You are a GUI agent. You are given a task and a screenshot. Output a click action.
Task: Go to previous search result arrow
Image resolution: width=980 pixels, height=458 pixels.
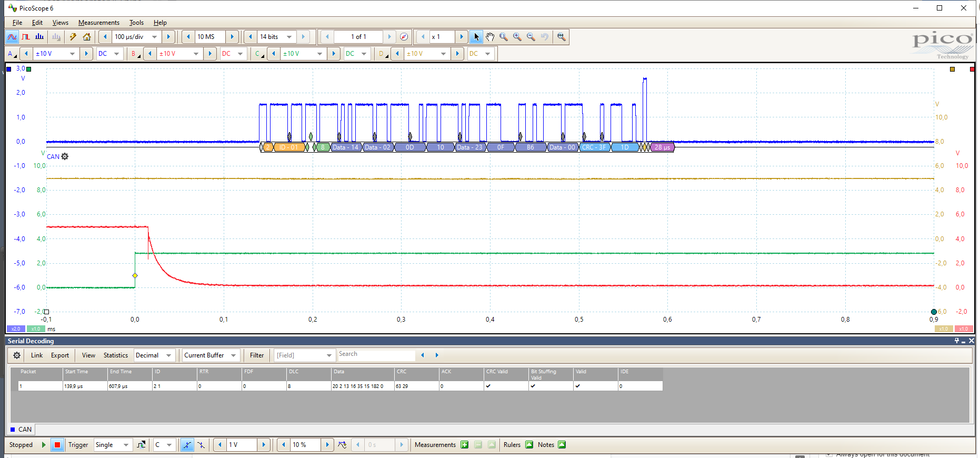click(423, 355)
